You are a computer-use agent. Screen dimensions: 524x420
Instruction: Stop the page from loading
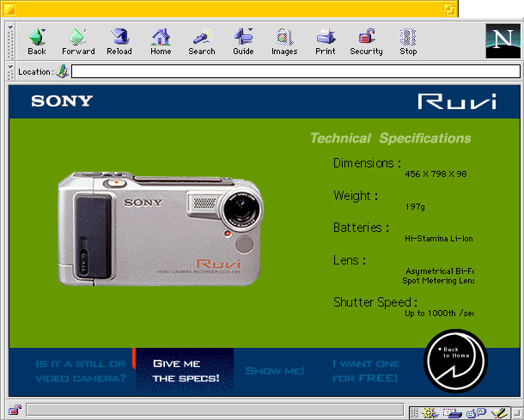click(408, 42)
